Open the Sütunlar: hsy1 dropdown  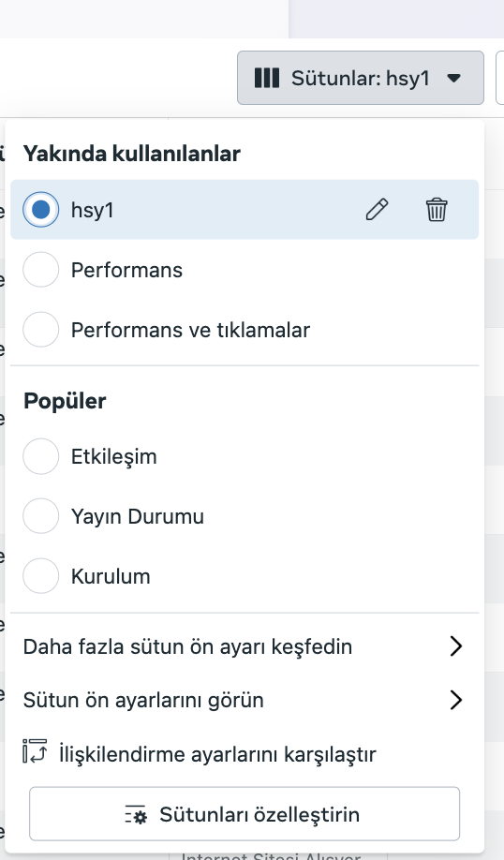click(361, 78)
